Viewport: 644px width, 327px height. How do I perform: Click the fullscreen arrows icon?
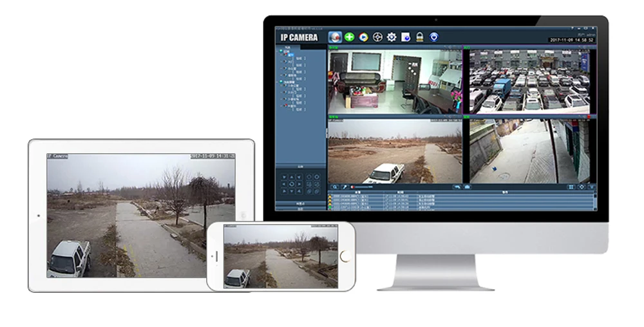582,187
